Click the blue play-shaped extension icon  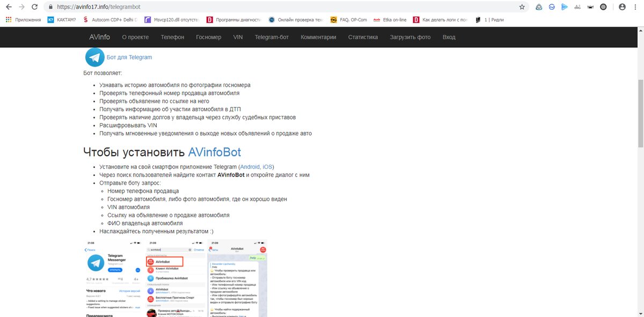pyautogui.click(x=565, y=7)
